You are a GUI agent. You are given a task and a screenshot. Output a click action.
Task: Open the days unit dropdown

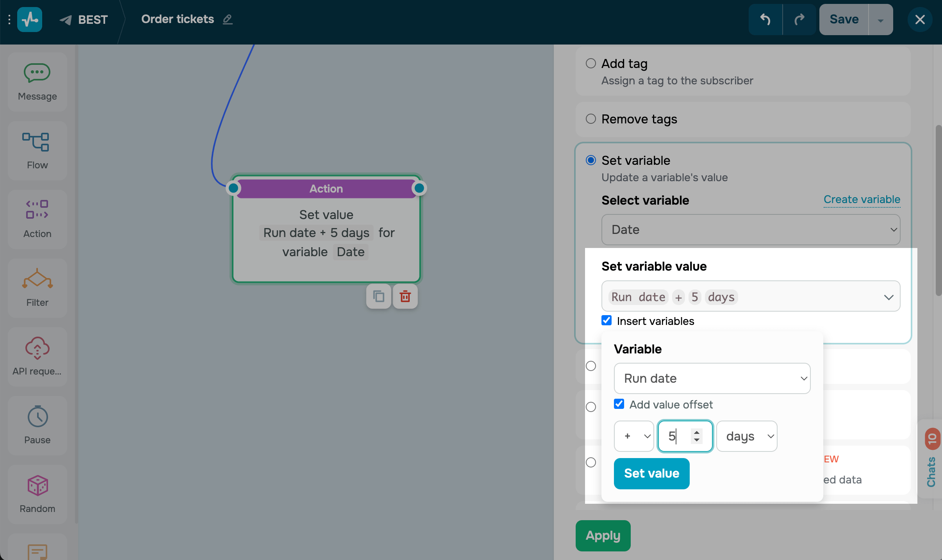pyautogui.click(x=747, y=436)
